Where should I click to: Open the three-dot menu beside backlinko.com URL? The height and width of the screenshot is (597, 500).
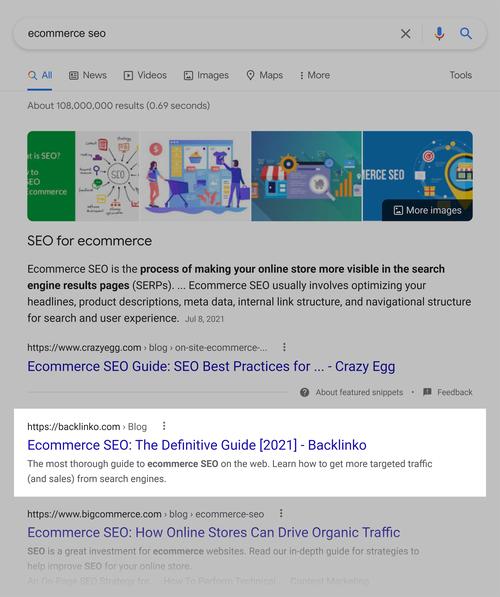click(x=164, y=426)
